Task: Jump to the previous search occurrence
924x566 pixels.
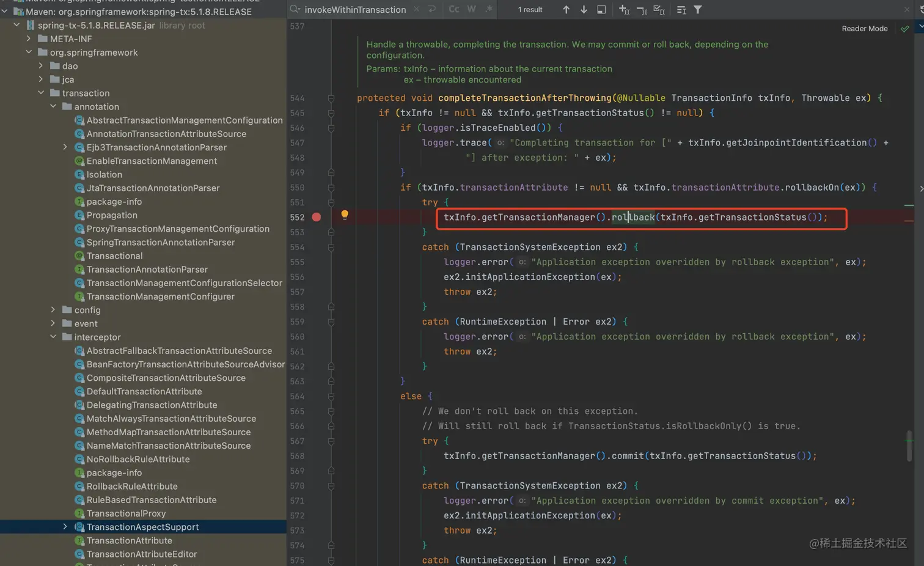Action: [566, 9]
